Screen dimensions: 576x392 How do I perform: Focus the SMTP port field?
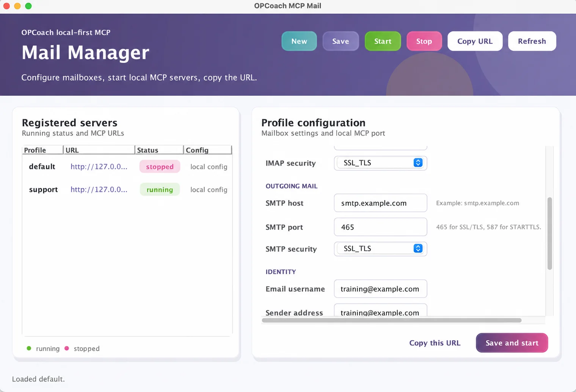pos(380,227)
